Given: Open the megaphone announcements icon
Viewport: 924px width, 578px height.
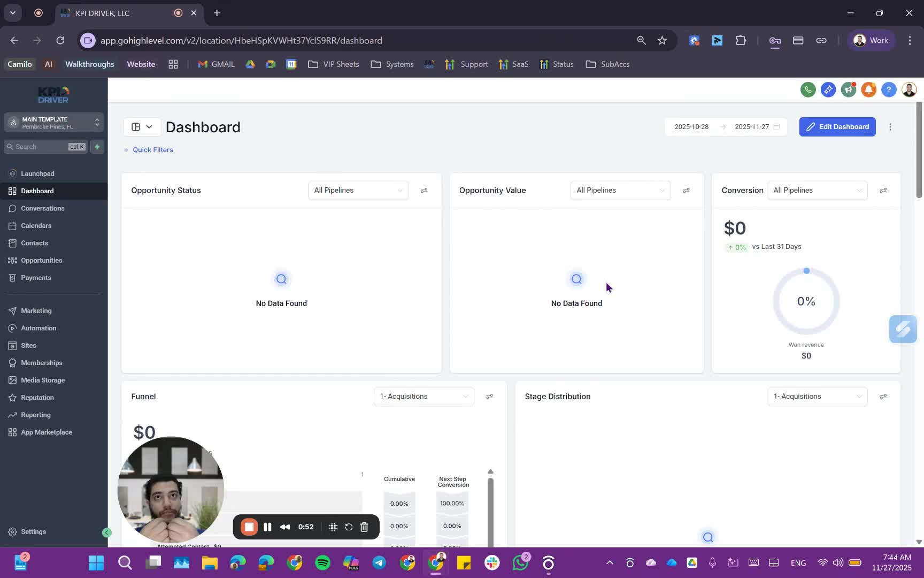Looking at the screenshot, I should pyautogui.click(x=849, y=89).
